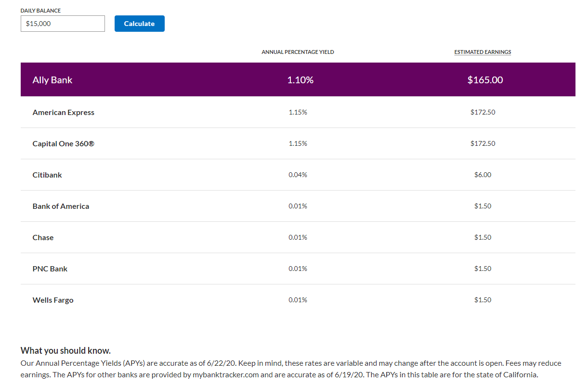Click the Daily Balance input field
Viewport: 588px width, 385px height.
point(63,24)
